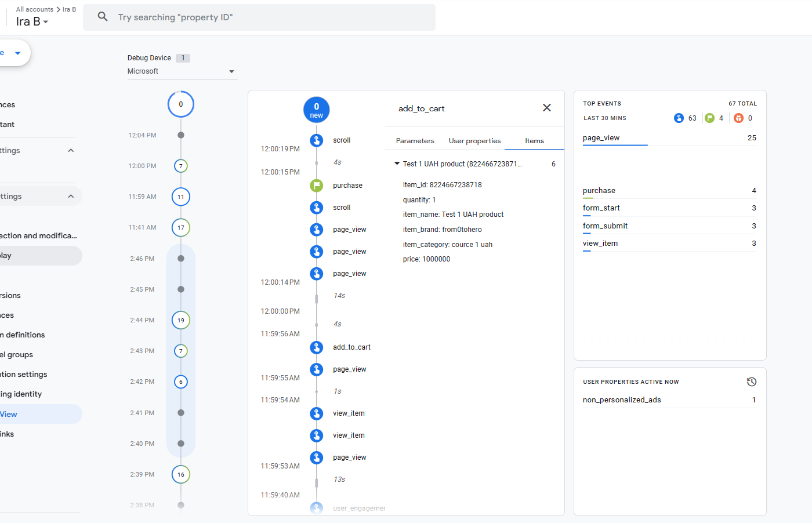Viewport: 812px width, 523px height.
Task: Close the add_to_cart details panel
Action: (546, 108)
